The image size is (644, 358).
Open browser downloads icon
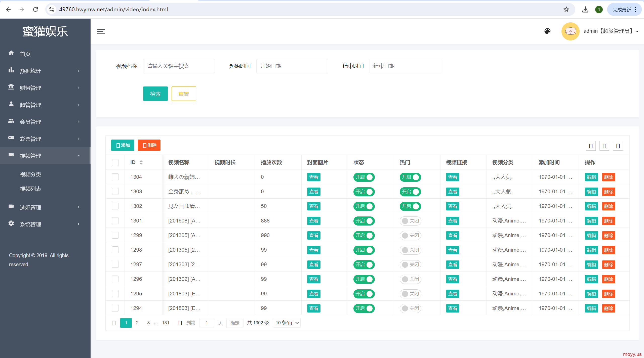pos(585,10)
